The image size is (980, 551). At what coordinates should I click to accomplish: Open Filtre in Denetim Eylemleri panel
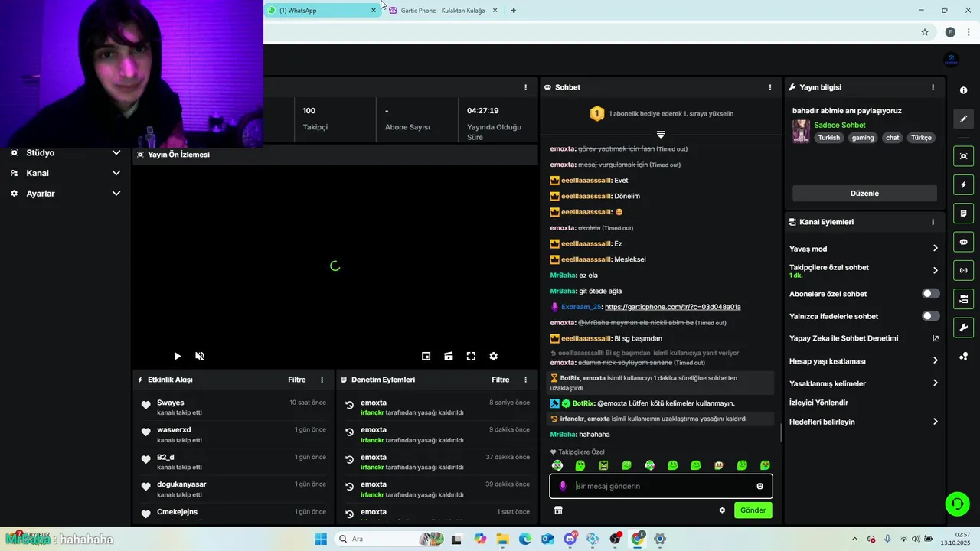pyautogui.click(x=501, y=380)
